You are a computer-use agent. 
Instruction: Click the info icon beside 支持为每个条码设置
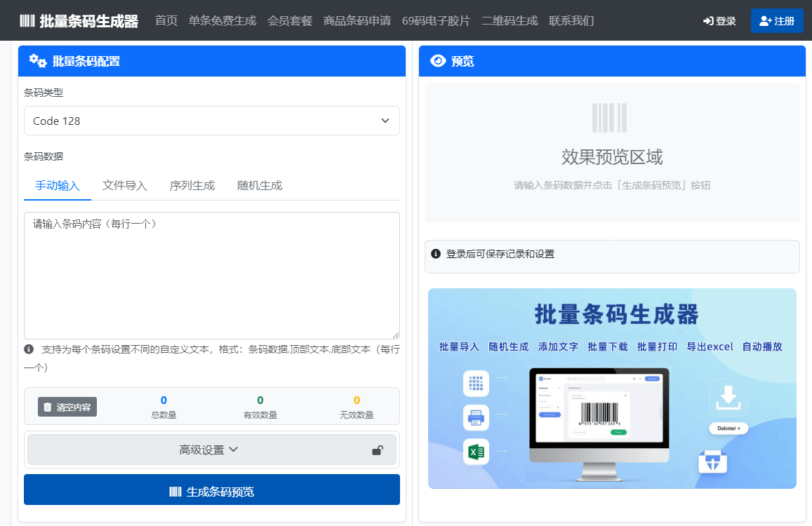coord(29,349)
